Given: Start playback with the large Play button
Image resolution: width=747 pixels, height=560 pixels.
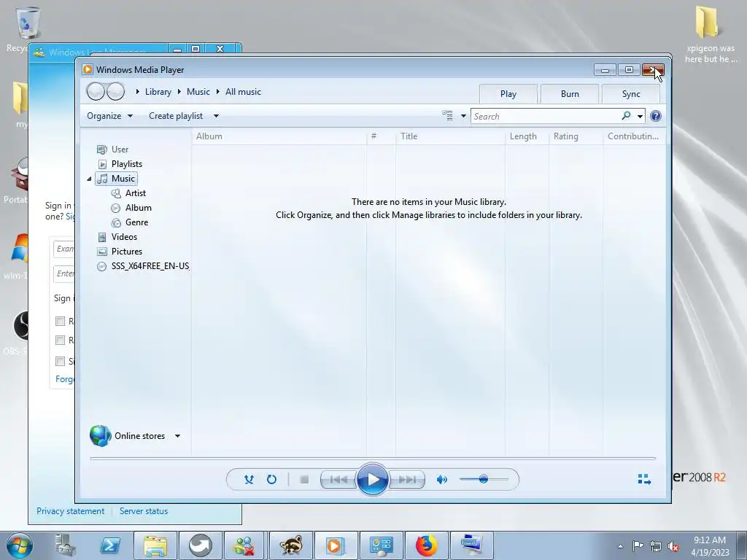Looking at the screenshot, I should (373, 480).
